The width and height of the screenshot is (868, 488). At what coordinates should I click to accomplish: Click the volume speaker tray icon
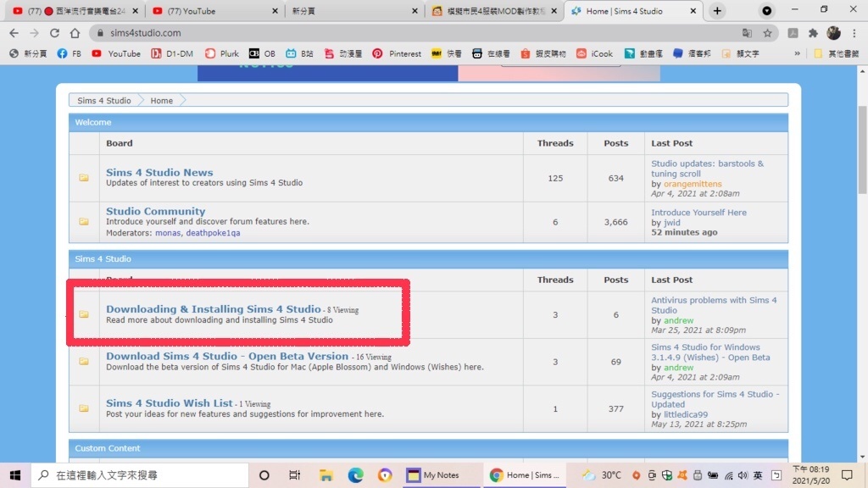pyautogui.click(x=743, y=475)
